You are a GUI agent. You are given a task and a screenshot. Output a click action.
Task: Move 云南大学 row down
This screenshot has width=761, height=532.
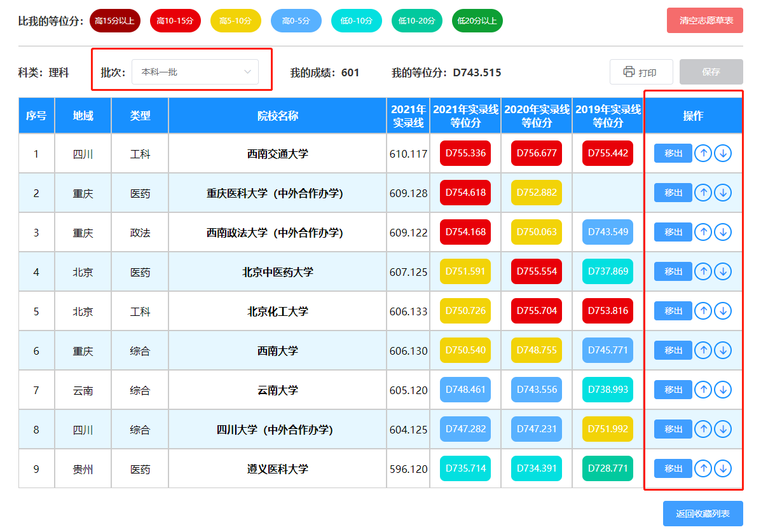point(723,389)
